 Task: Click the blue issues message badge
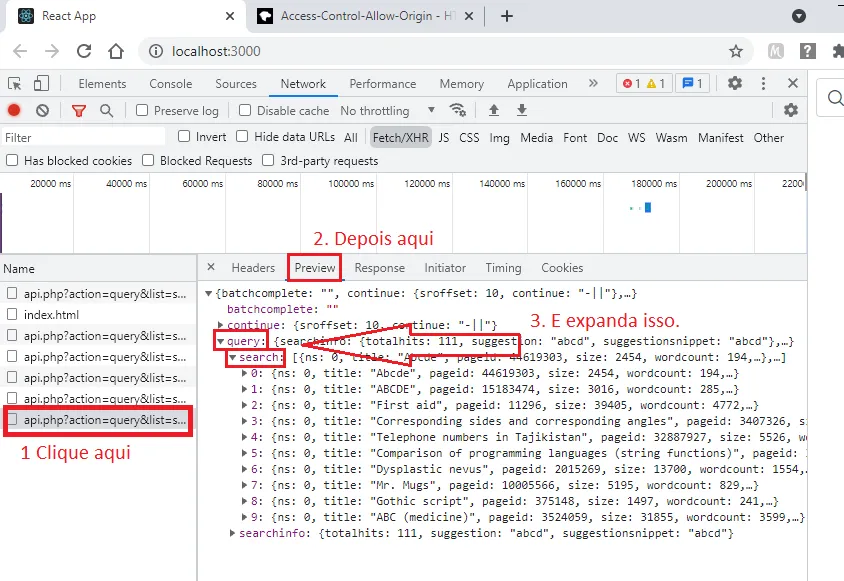pos(692,83)
